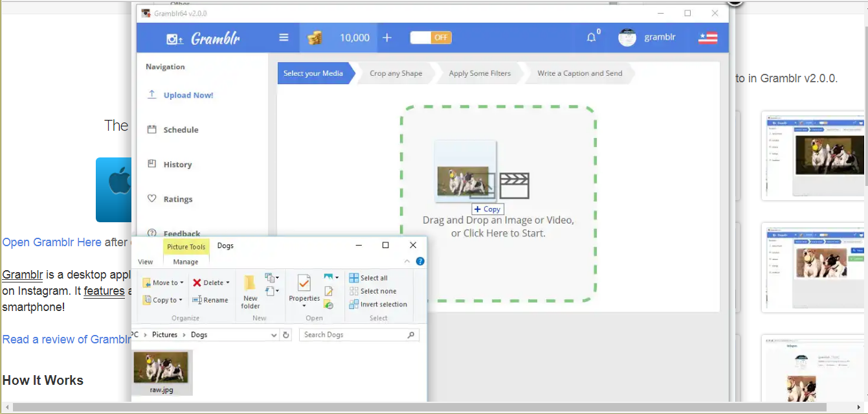
Task: Expand the Delete dropdown arrow
Action: point(228,282)
